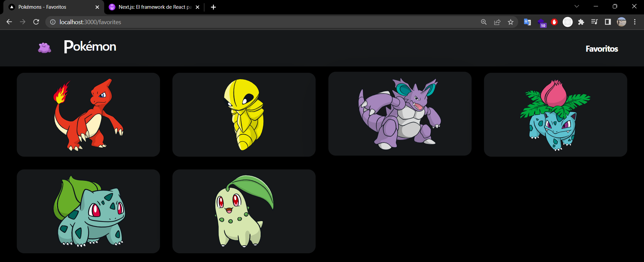Open the Bulbasaur favorite card
The height and width of the screenshot is (262, 644).
pos(88,211)
